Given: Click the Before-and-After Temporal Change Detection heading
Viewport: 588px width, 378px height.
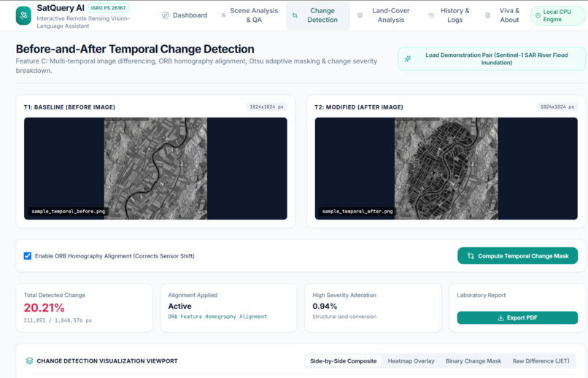Looking at the screenshot, I should pyautogui.click(x=135, y=49).
